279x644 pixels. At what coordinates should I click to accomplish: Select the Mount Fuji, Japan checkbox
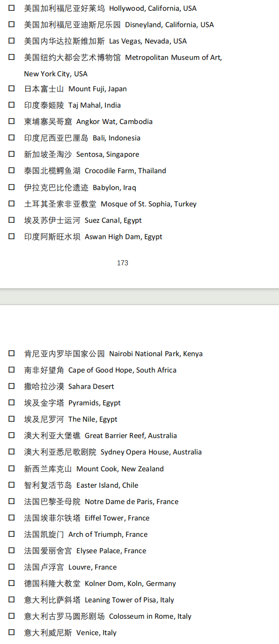(11, 88)
